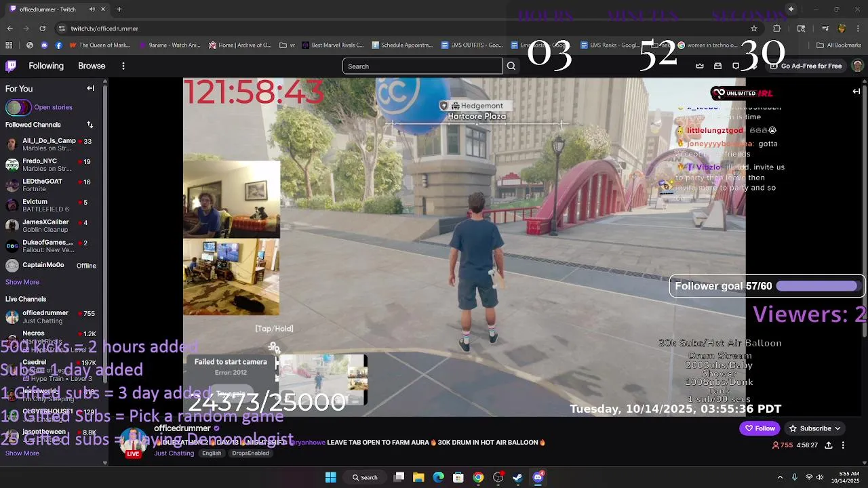Open the Twitch nav three-dot more menu

(123, 66)
